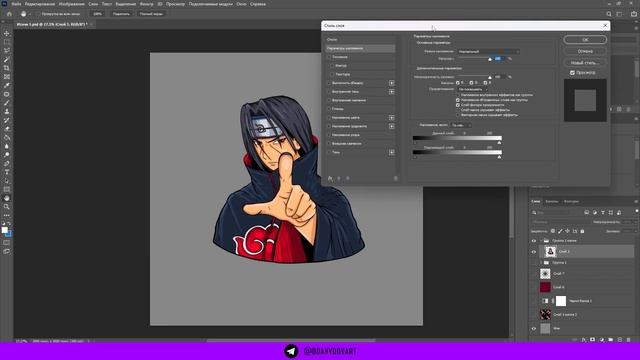This screenshot has height=360, width=640.
Task: Open the Окно menu
Action: (241, 4)
